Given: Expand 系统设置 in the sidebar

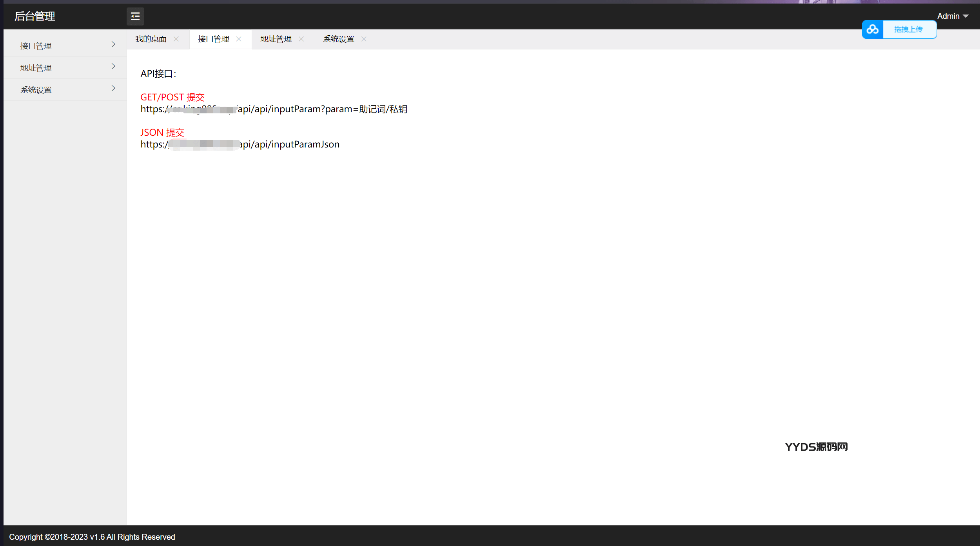Looking at the screenshot, I should pyautogui.click(x=65, y=90).
